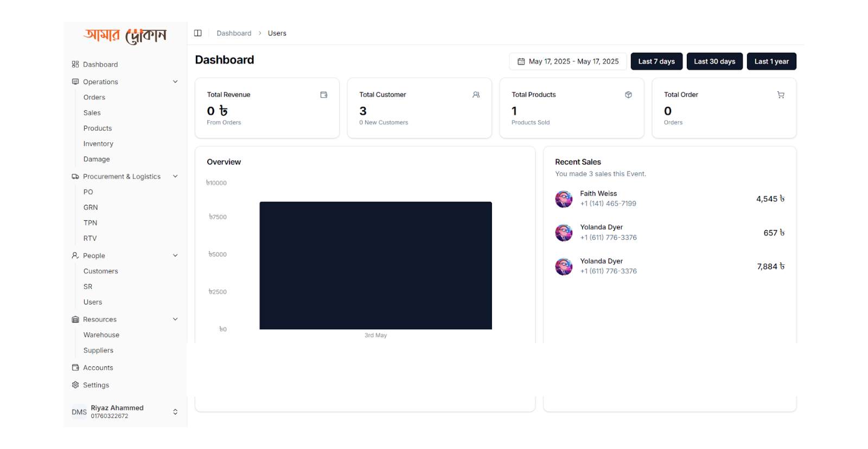This screenshot has height=449, width=868.
Task: Click the calendar icon in date range
Action: (x=521, y=61)
